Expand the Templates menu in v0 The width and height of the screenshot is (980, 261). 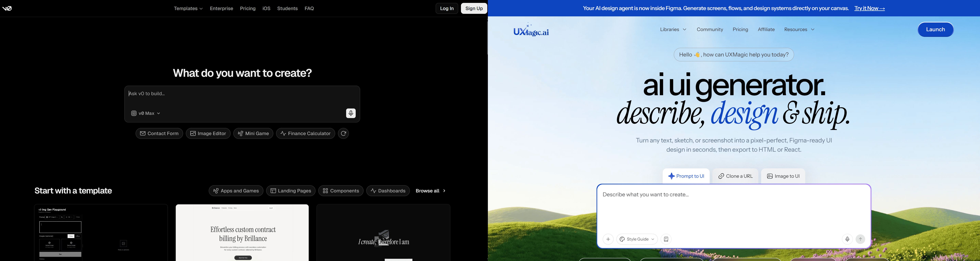click(188, 8)
